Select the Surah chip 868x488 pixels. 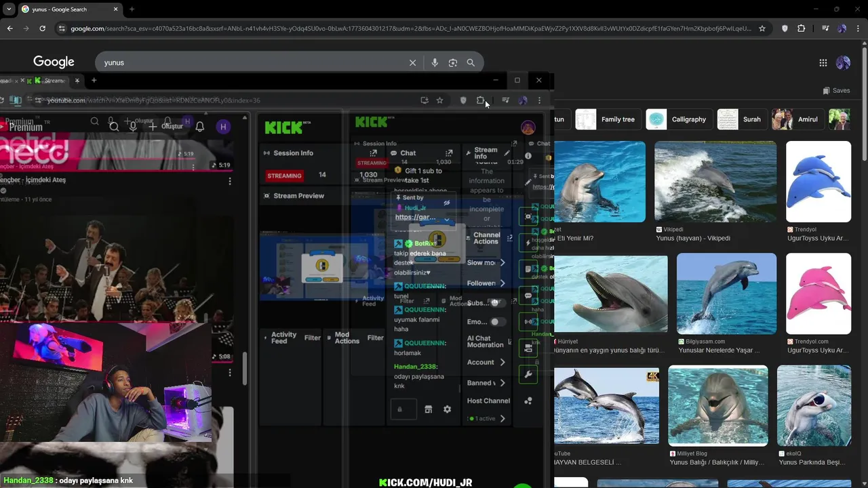[x=742, y=119]
